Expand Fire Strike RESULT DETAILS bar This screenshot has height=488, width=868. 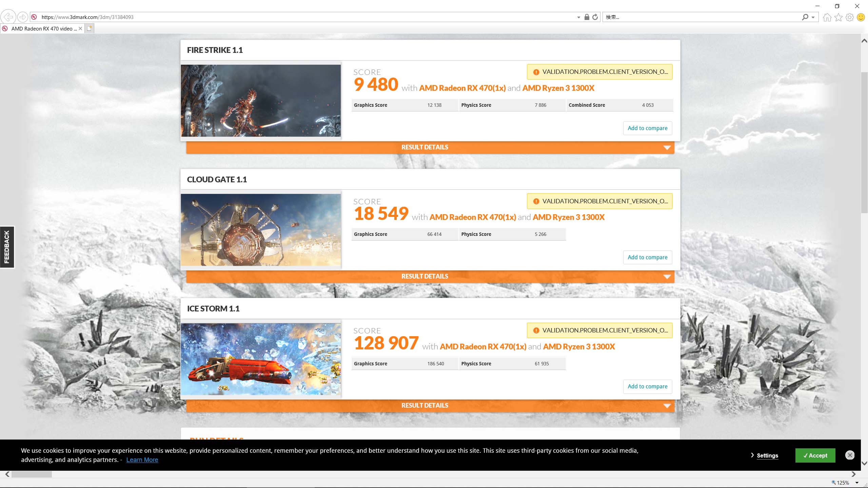click(x=430, y=147)
